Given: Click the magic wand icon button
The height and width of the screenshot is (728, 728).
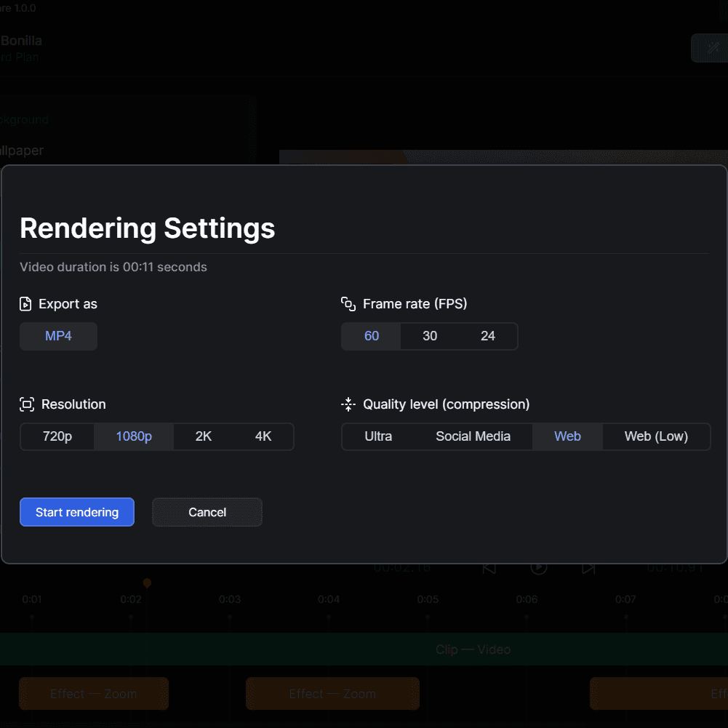Looking at the screenshot, I should [713, 48].
